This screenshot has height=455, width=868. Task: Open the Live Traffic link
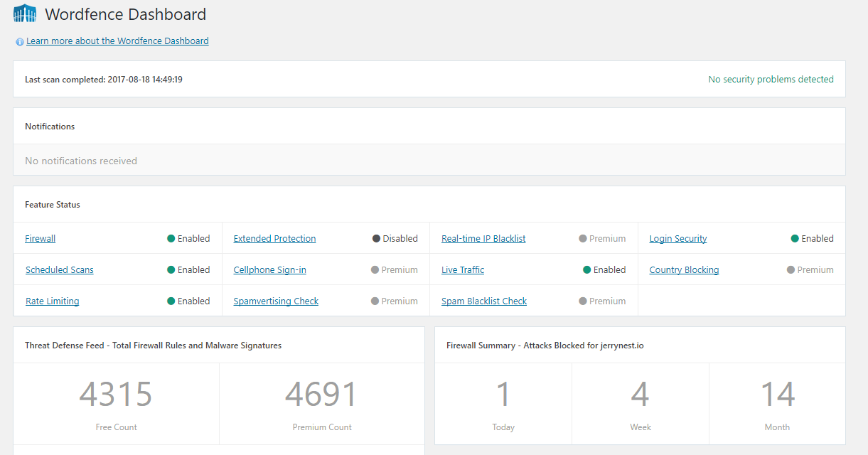pyautogui.click(x=463, y=270)
